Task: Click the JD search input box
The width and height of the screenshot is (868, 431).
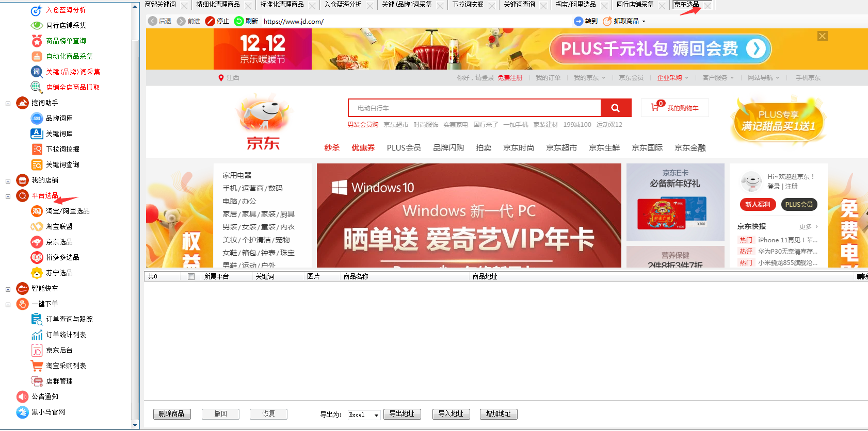Action: pos(475,108)
